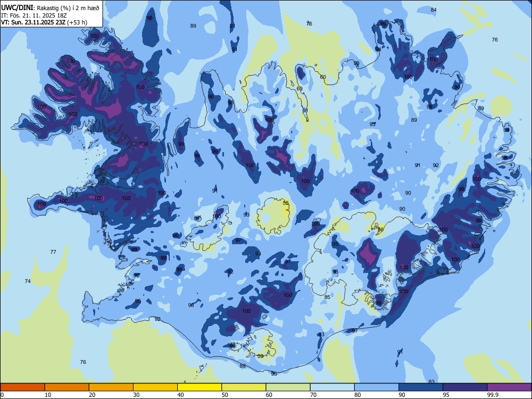Pick the 95–99.9 navy legend swatch
This screenshot has height=399, width=532.
pyautogui.click(x=465, y=387)
